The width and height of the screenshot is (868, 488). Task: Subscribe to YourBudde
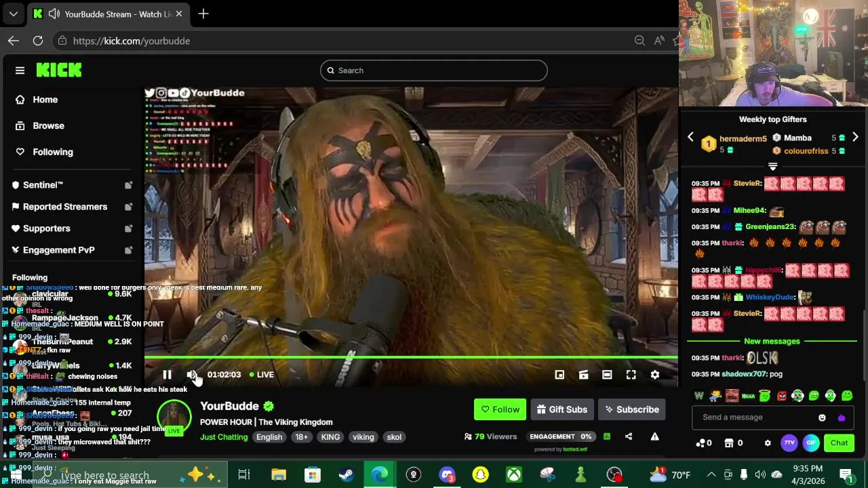pyautogui.click(x=632, y=409)
